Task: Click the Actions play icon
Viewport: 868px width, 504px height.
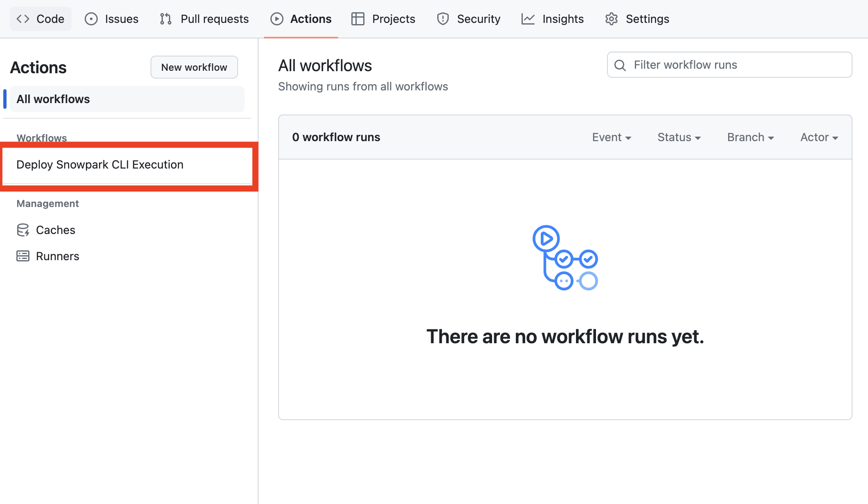Action: (277, 19)
